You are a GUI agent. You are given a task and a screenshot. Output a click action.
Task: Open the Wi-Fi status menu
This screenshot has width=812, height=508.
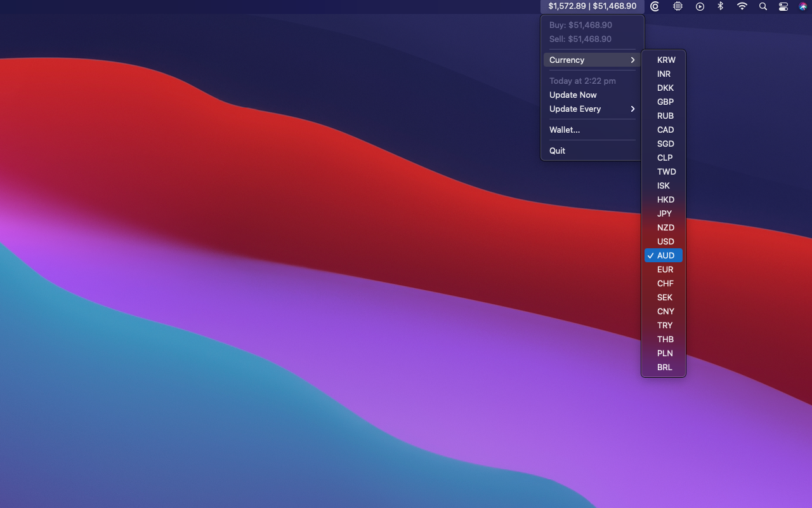pos(742,6)
